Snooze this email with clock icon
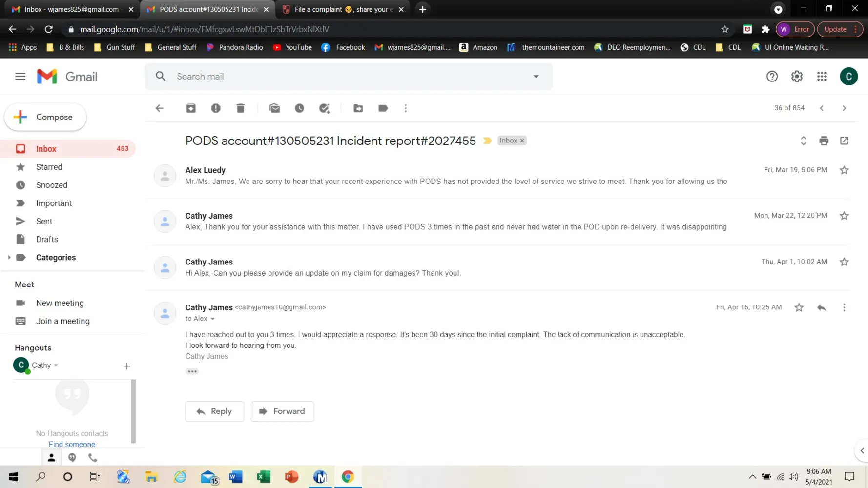This screenshot has width=868, height=488. (299, 108)
